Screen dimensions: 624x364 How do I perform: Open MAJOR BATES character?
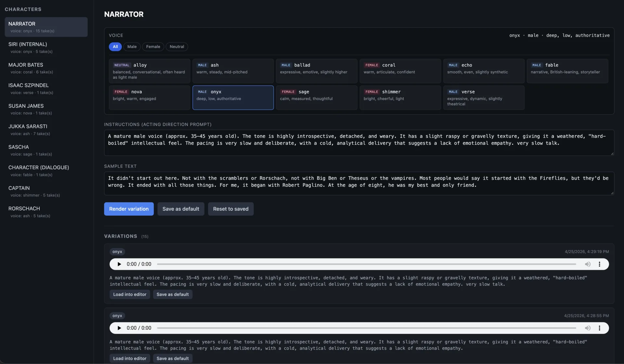point(46,68)
